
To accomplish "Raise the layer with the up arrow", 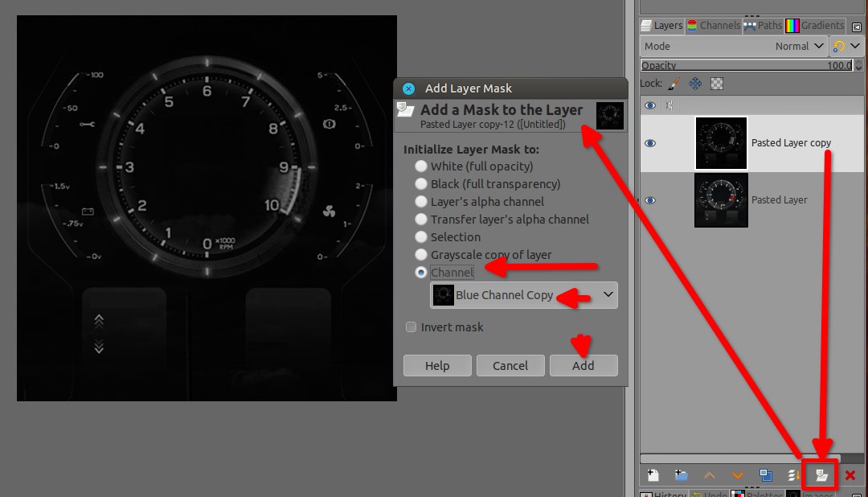I will [709, 475].
